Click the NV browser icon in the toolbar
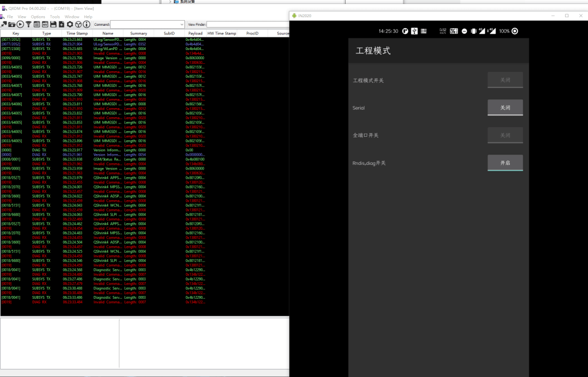This screenshot has width=588, height=377. point(45,24)
